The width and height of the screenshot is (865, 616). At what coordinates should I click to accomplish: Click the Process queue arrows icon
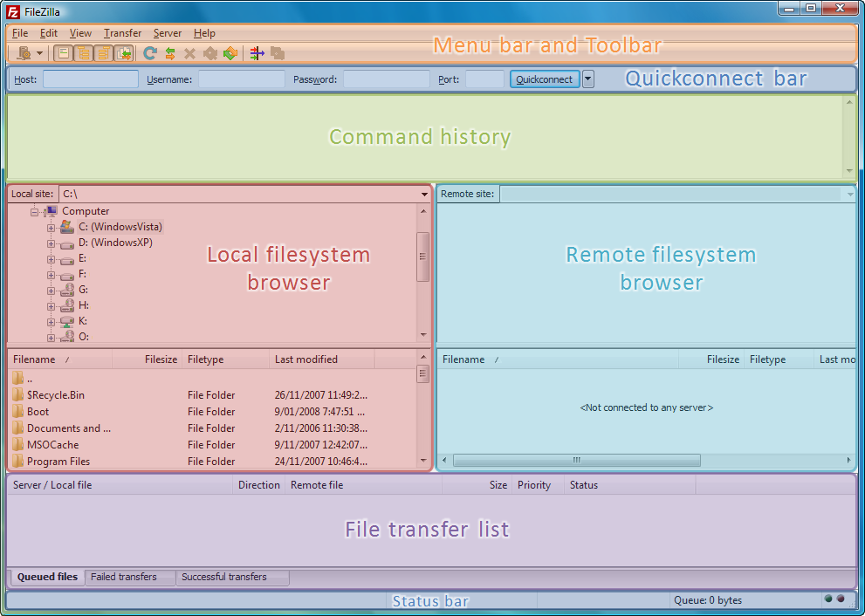coord(169,53)
